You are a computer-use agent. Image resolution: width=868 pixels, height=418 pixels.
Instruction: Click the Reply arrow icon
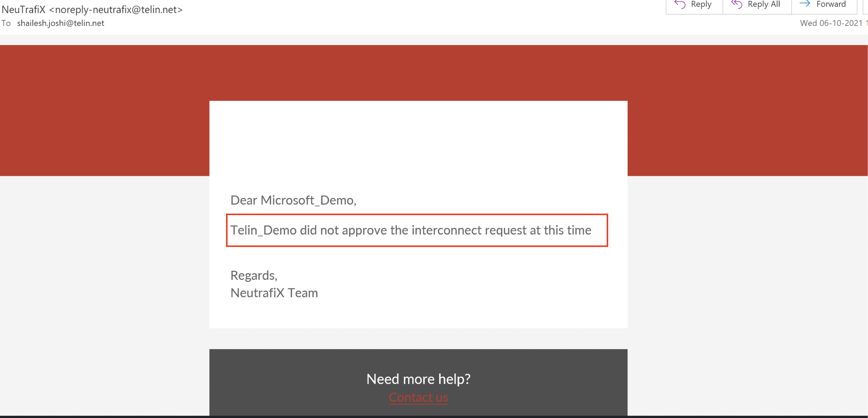[x=680, y=5]
